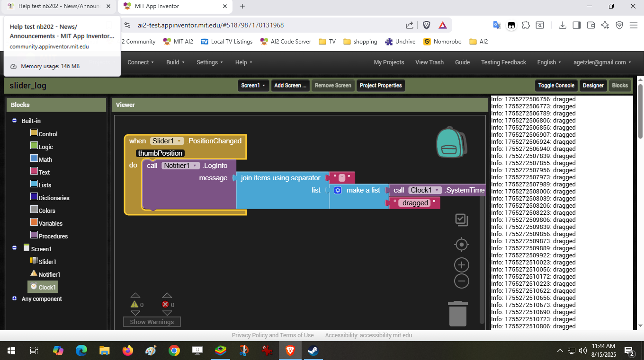Click the Show Warnings button

click(152, 322)
